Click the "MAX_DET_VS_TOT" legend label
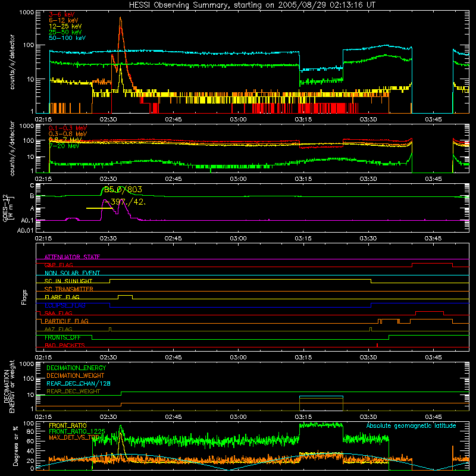Viewport: 476px width, 476px height. [x=75, y=437]
